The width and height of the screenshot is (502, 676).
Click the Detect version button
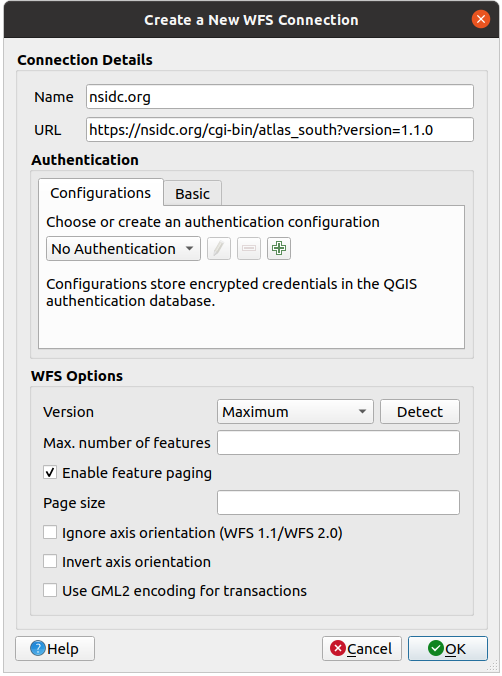pyautogui.click(x=420, y=412)
